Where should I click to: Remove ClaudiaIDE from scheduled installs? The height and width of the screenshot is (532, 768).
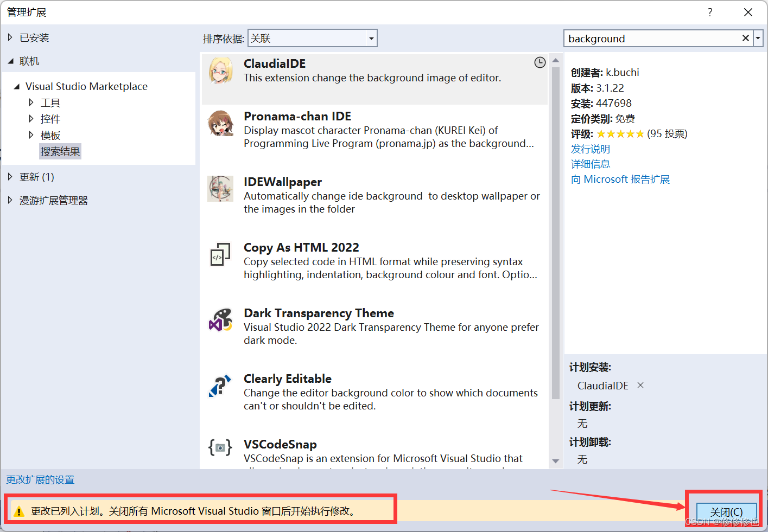coord(640,385)
